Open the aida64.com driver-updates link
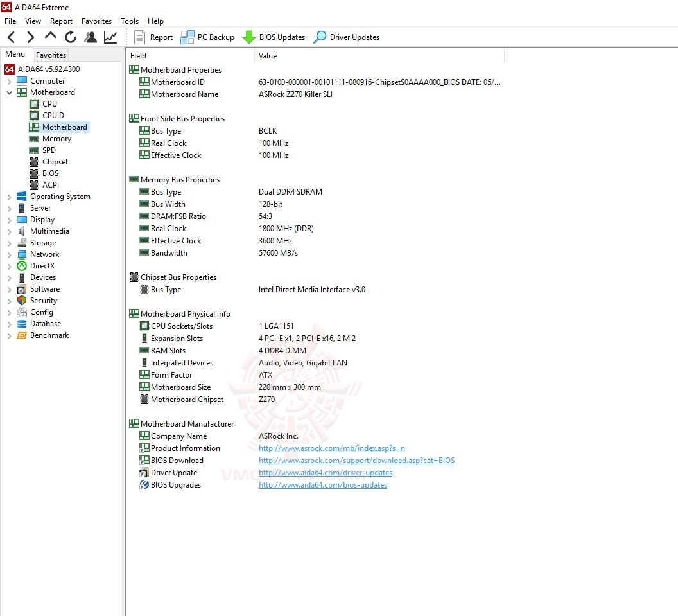Screen dimensions: 678x616 point(326,472)
